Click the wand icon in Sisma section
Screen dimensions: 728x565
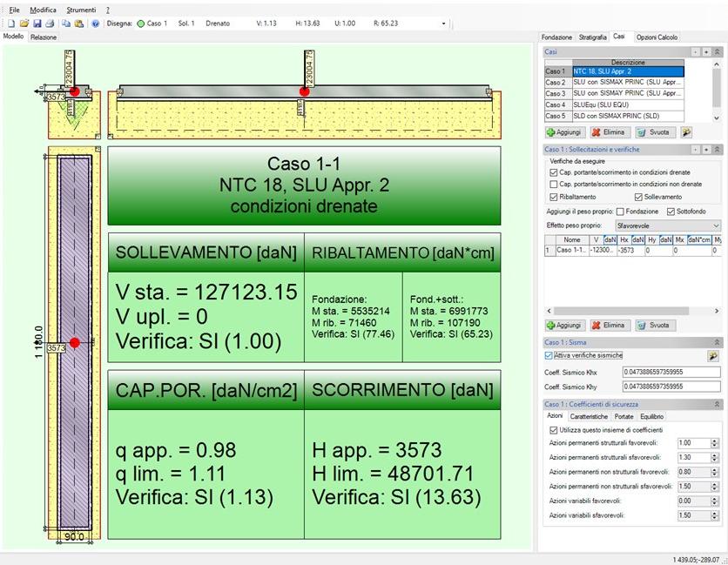point(713,356)
